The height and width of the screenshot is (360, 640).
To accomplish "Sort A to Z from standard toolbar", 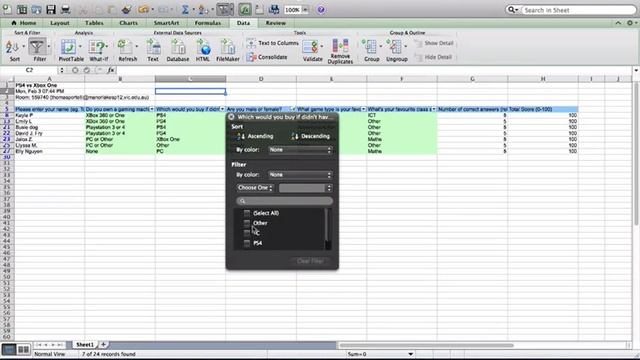I will click(x=203, y=9).
